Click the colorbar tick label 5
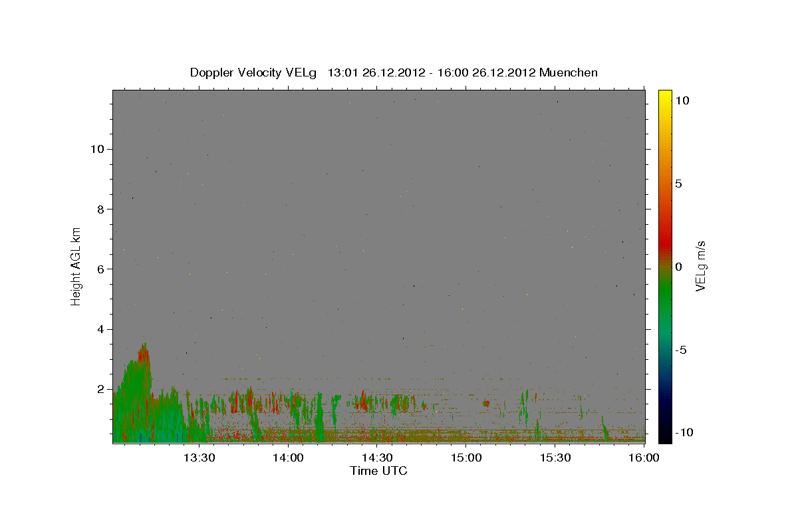Viewport: 798px width, 532px height. coord(678,184)
